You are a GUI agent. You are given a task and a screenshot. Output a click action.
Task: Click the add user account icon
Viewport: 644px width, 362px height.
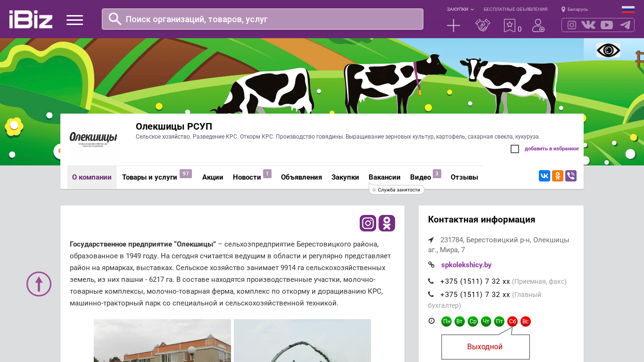click(538, 25)
